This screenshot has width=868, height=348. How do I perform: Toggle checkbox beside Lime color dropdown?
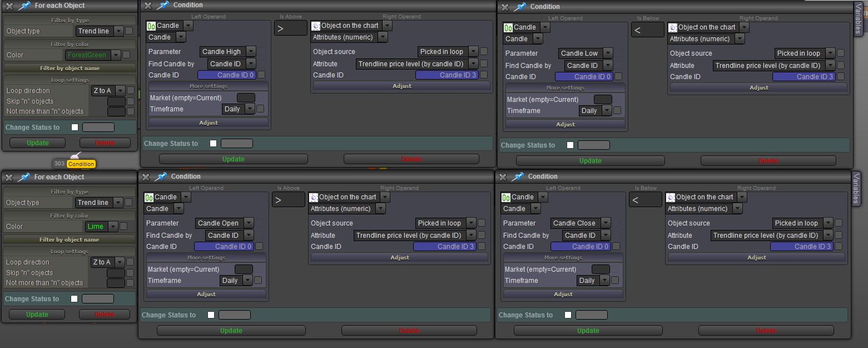(x=123, y=227)
